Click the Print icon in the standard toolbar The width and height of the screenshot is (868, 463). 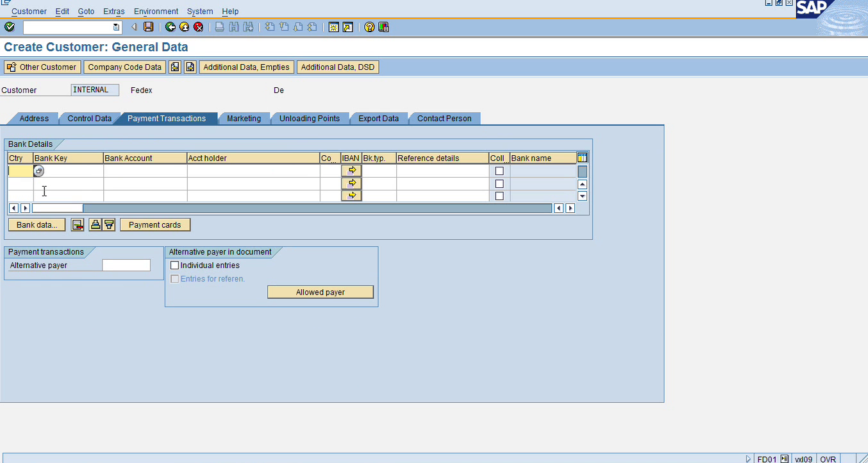tap(219, 27)
